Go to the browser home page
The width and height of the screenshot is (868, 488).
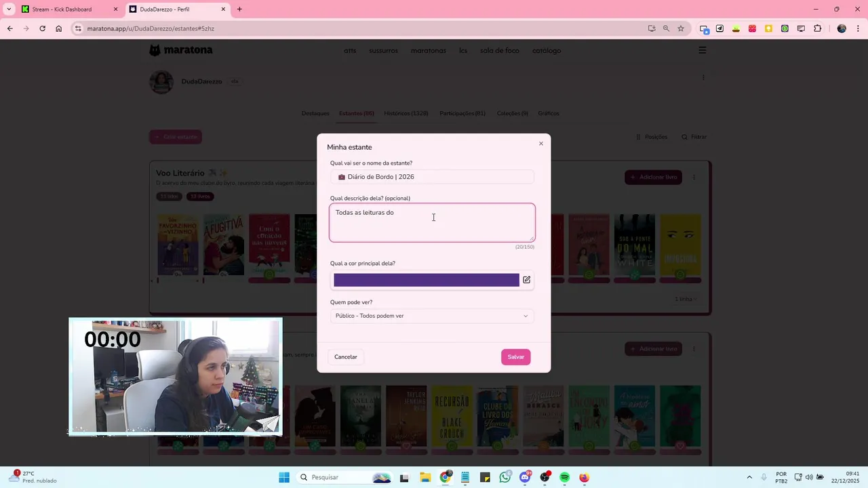click(x=59, y=28)
